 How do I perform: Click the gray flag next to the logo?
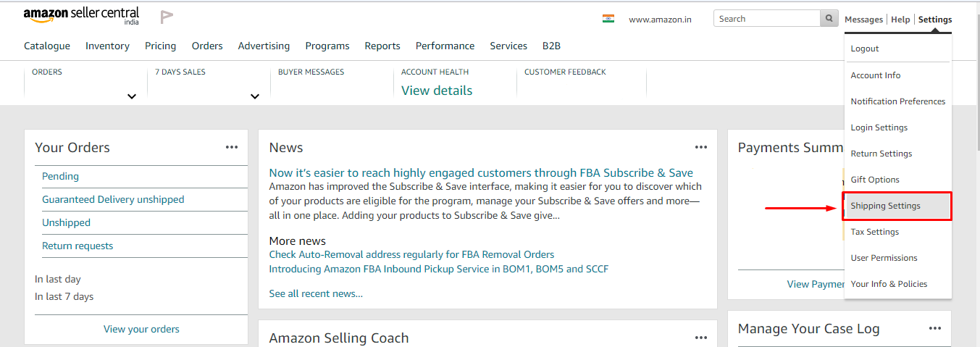(167, 16)
